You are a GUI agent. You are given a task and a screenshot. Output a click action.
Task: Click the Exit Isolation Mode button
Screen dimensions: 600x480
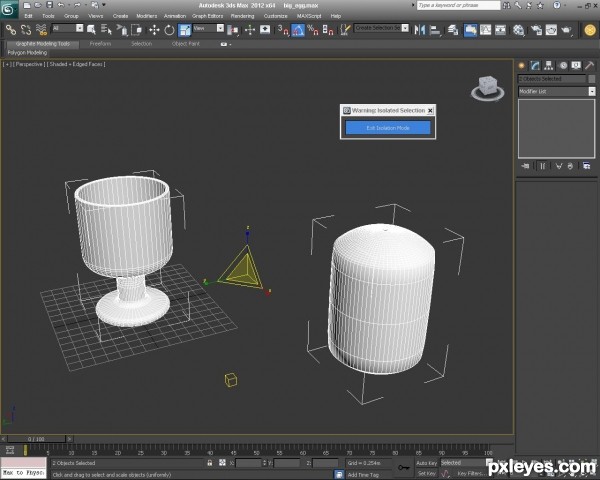pos(388,128)
